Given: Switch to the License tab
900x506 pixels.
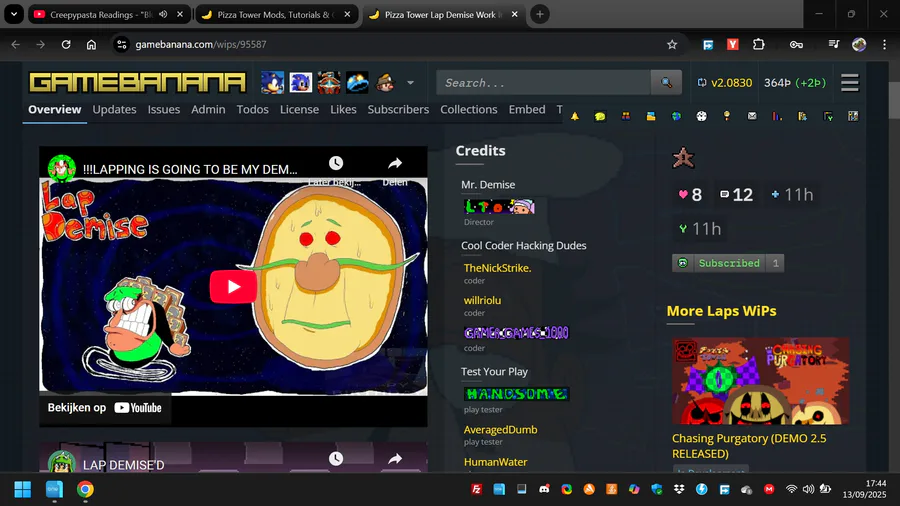Looking at the screenshot, I should (299, 109).
